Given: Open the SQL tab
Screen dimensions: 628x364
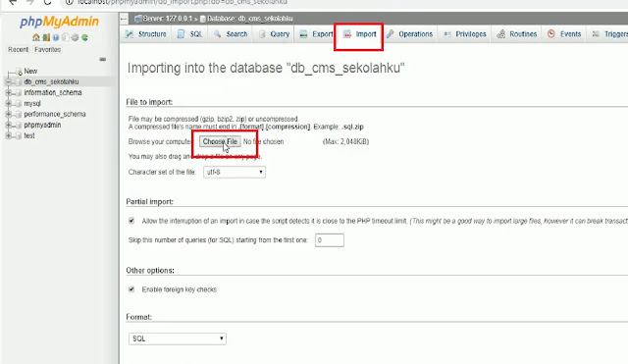Looking at the screenshot, I should (190, 34).
